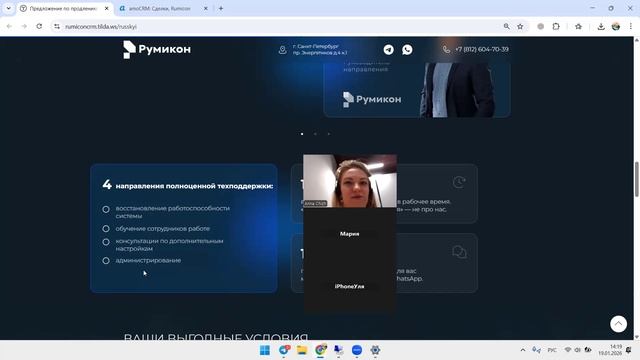Show hidden tray icons chevron
640x360 pixels.
click(522, 350)
